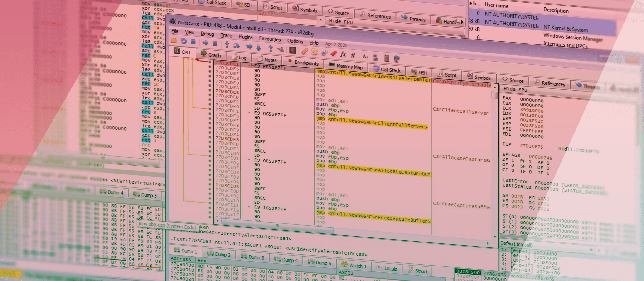Click the EIP register value 77D30F75
This screenshot has width=644, height=281.
[532, 146]
